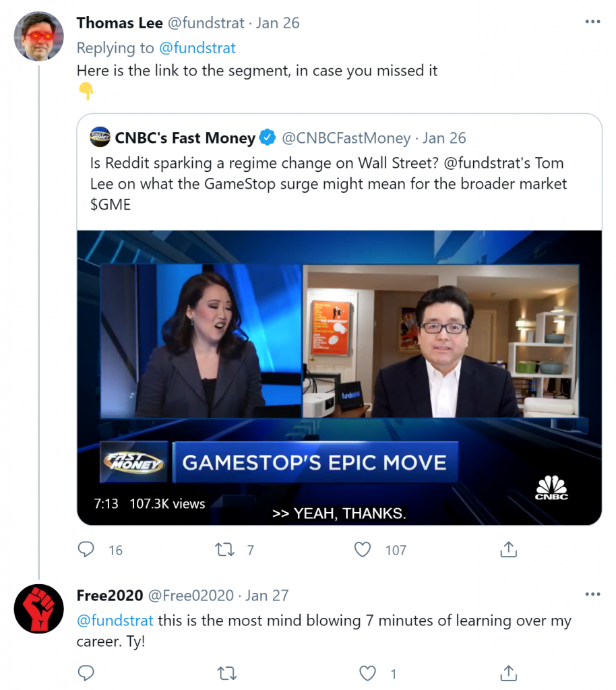The width and height of the screenshot is (616, 690).
Task: Click @fundstrat mention in Free2020's reply
Action: 115,621
